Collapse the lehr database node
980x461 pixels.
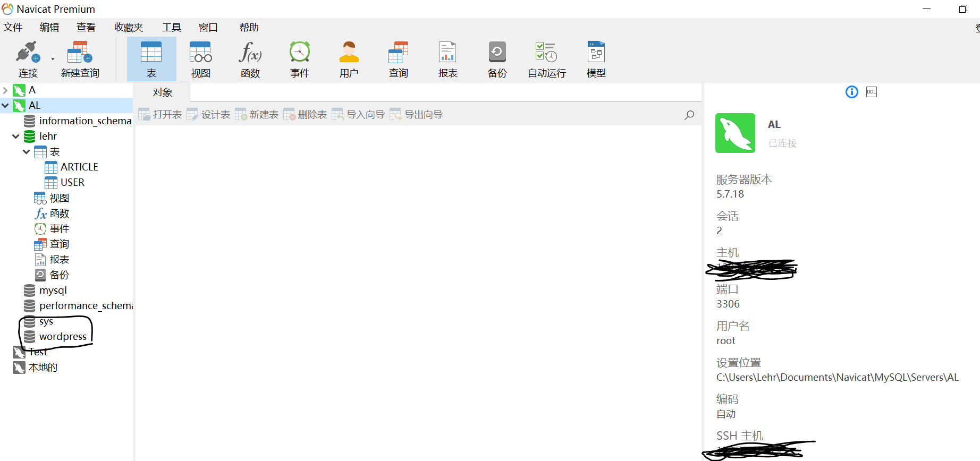click(x=16, y=136)
